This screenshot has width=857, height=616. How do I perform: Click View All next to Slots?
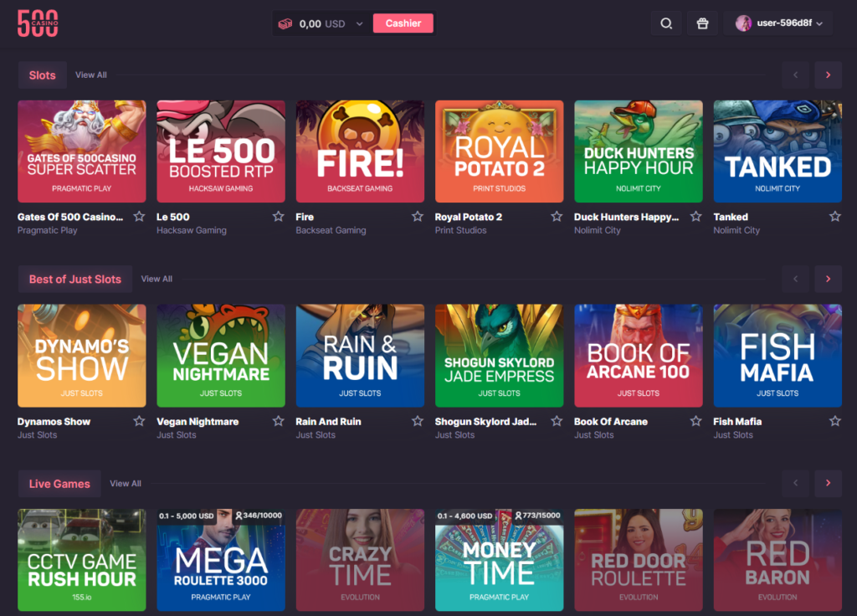[x=90, y=74]
